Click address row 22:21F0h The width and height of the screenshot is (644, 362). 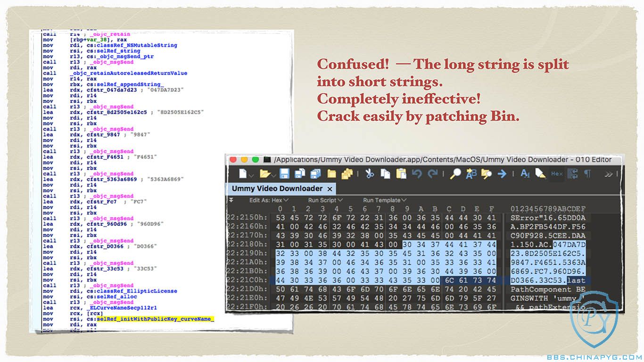[247, 307]
